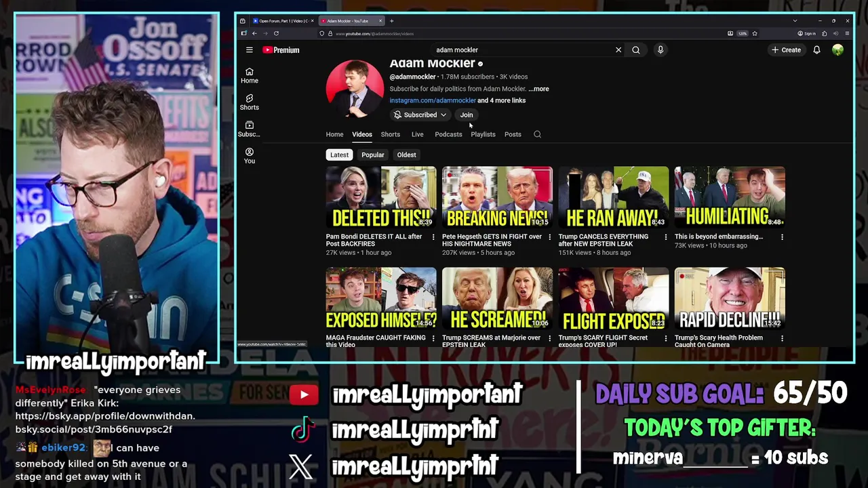
Task: Click Sign in in browser toolbar
Action: (x=807, y=33)
